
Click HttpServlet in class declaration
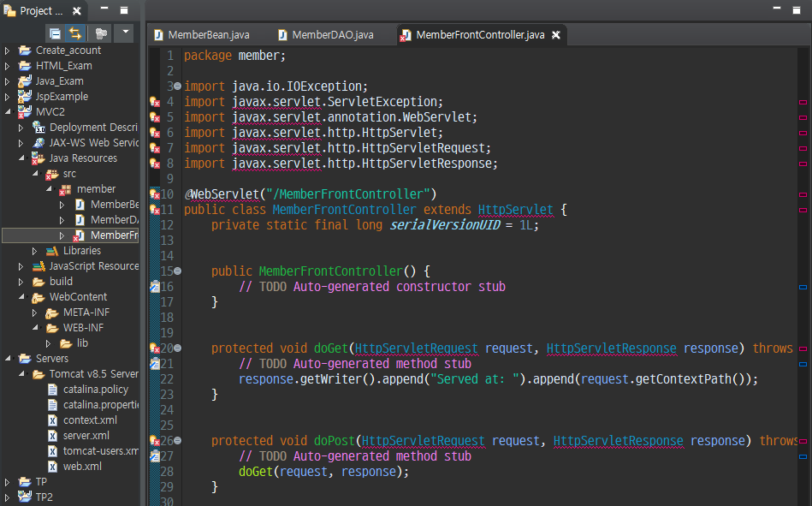click(x=515, y=210)
